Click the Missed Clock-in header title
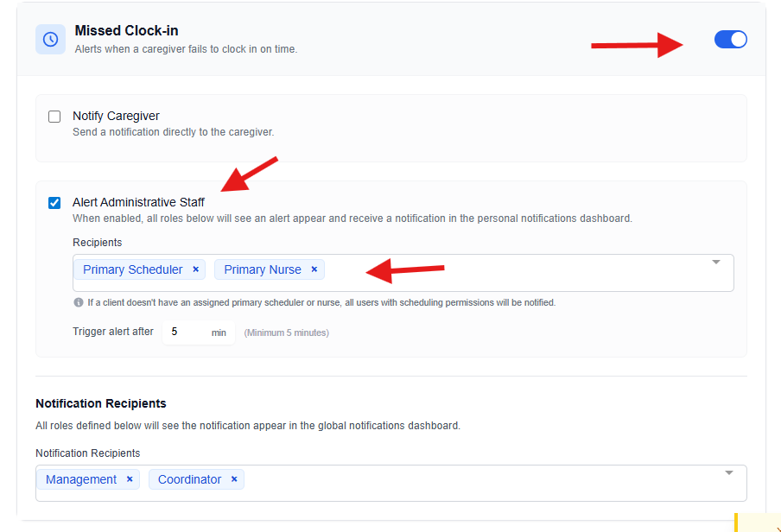This screenshot has height=532, width=781. click(x=126, y=31)
